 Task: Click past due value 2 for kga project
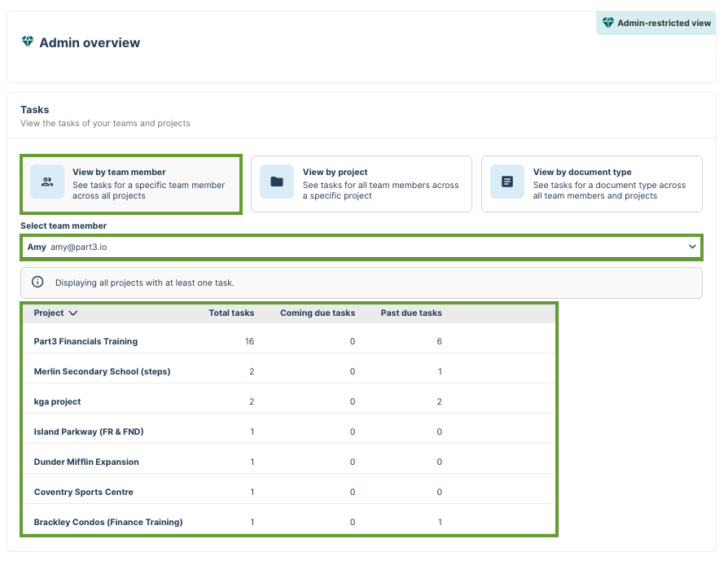coord(439,401)
